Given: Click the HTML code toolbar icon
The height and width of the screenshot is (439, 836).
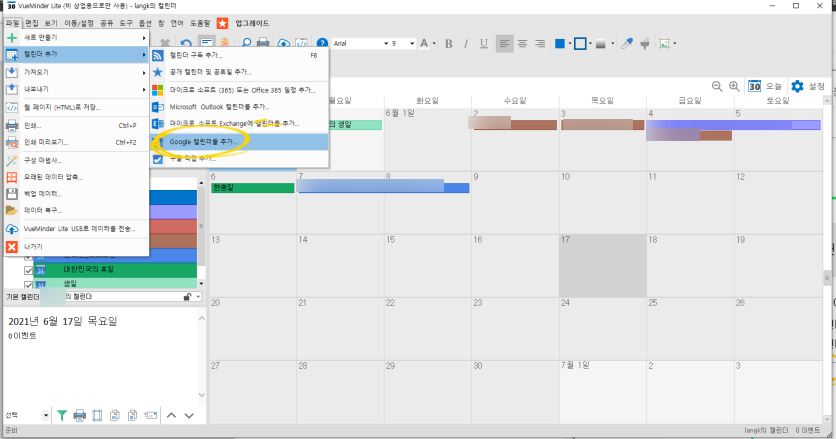Looking at the screenshot, I should pyautogui.click(x=301, y=43).
